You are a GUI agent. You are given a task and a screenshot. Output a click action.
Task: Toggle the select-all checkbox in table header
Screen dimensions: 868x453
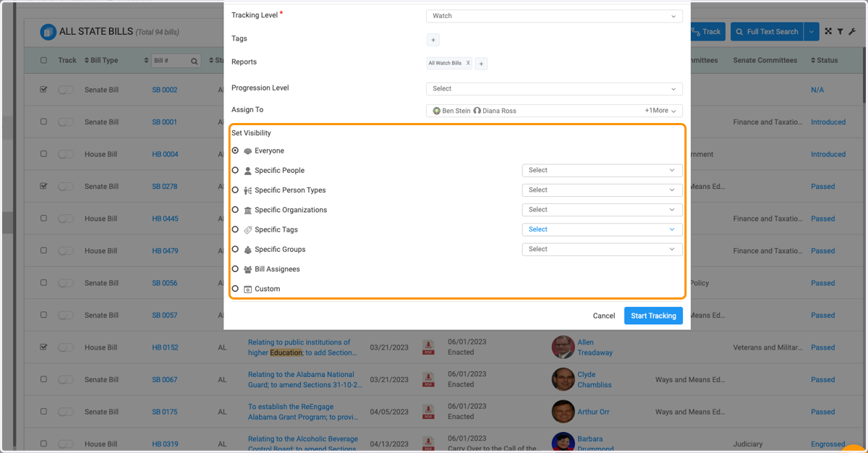click(44, 61)
